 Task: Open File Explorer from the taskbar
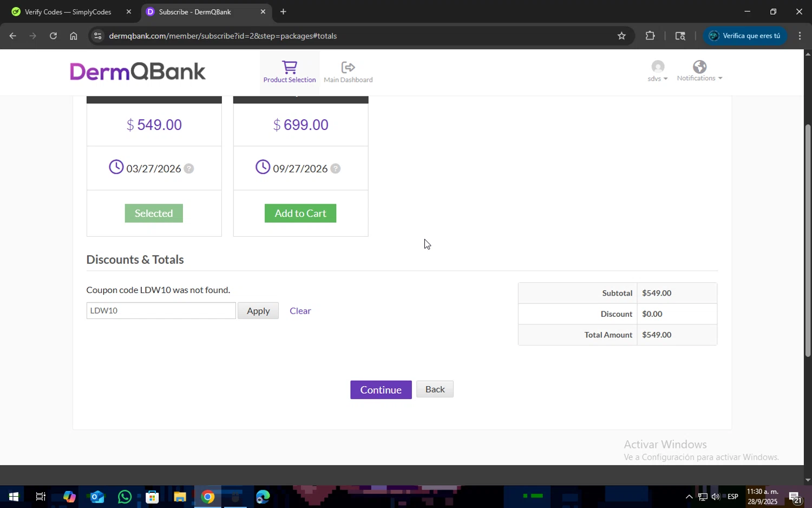(180, 497)
